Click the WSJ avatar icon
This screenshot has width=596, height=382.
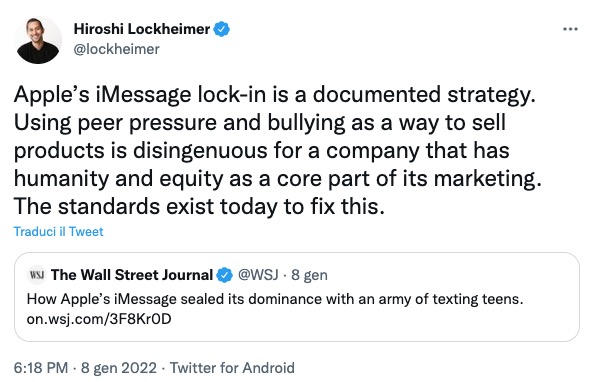coord(36,274)
